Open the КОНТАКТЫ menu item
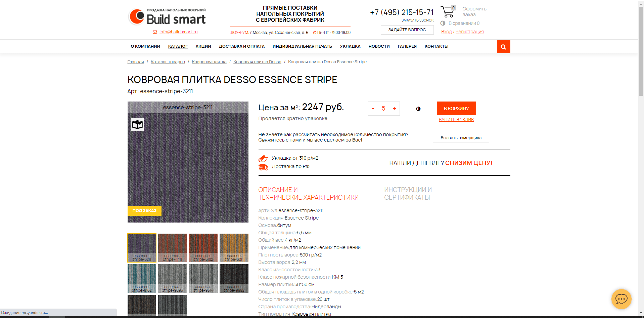 pyautogui.click(x=436, y=46)
